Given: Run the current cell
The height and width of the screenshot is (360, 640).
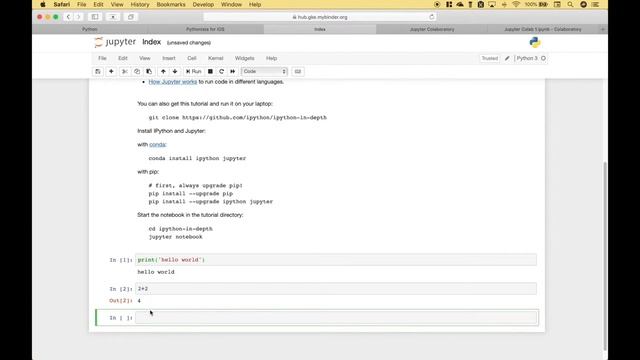Looking at the screenshot, I should click(x=193, y=71).
